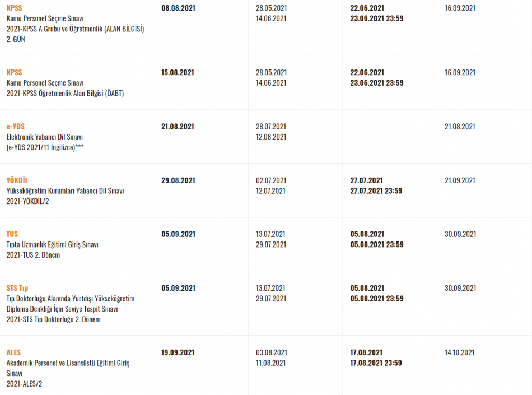Open the KPSS ÖABT exam link
This screenshot has height=395, width=532.
tap(14, 73)
